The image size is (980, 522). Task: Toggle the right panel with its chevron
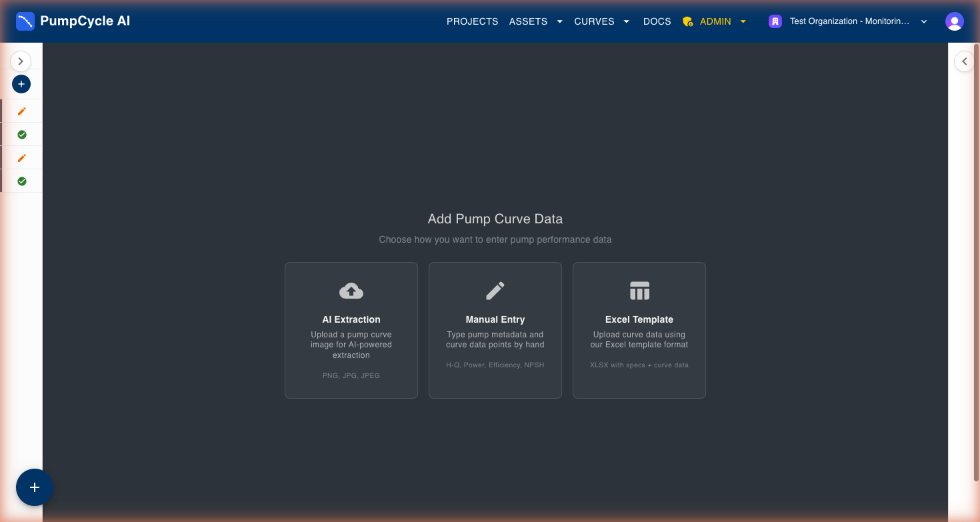click(x=964, y=61)
